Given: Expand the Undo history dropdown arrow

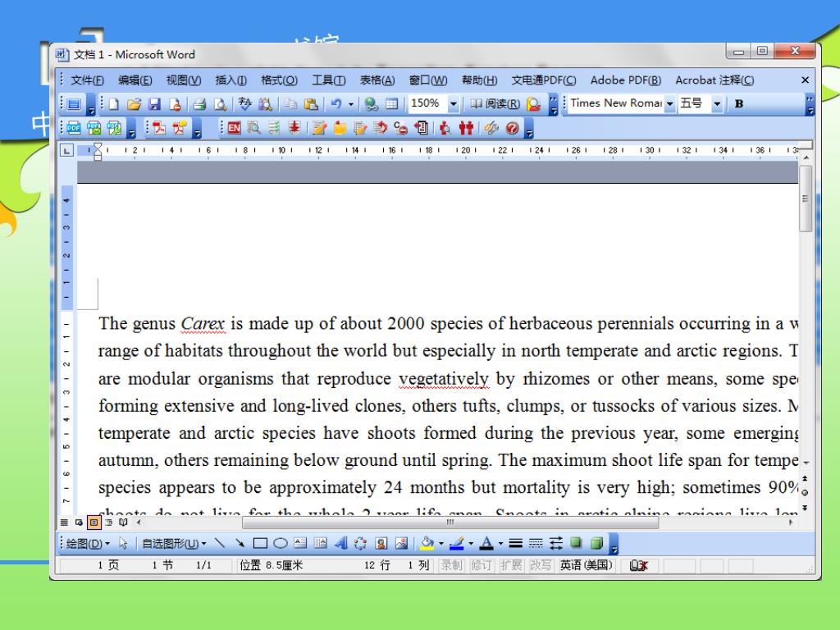Looking at the screenshot, I should (x=351, y=104).
